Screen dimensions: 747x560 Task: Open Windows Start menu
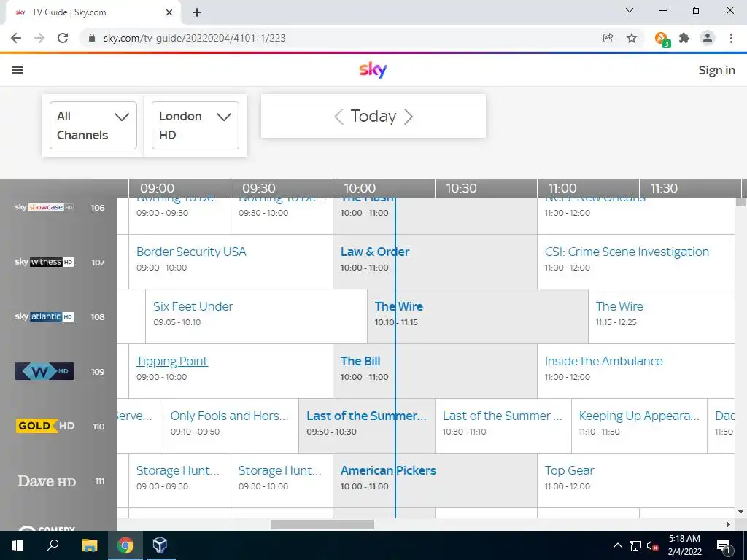[x=18, y=545]
